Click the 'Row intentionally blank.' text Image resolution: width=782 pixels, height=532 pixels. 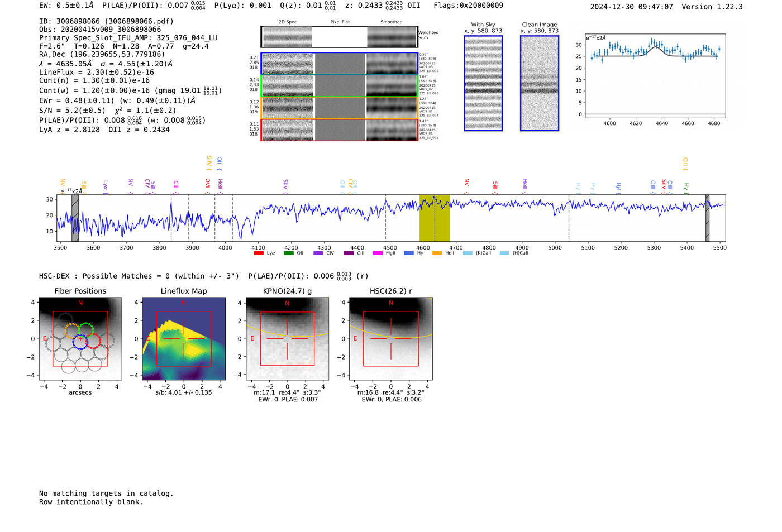coord(91,502)
